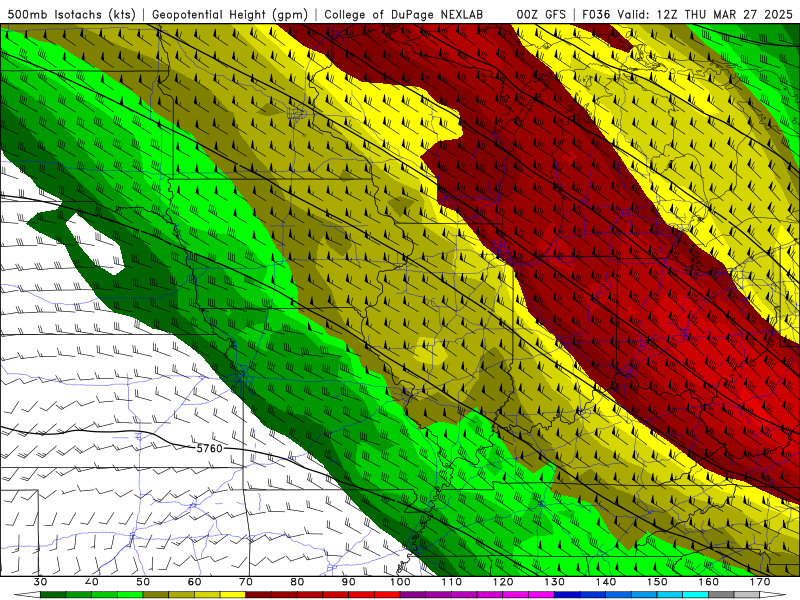Click the '160' value on the color scale
The image size is (800, 600).
(x=709, y=582)
